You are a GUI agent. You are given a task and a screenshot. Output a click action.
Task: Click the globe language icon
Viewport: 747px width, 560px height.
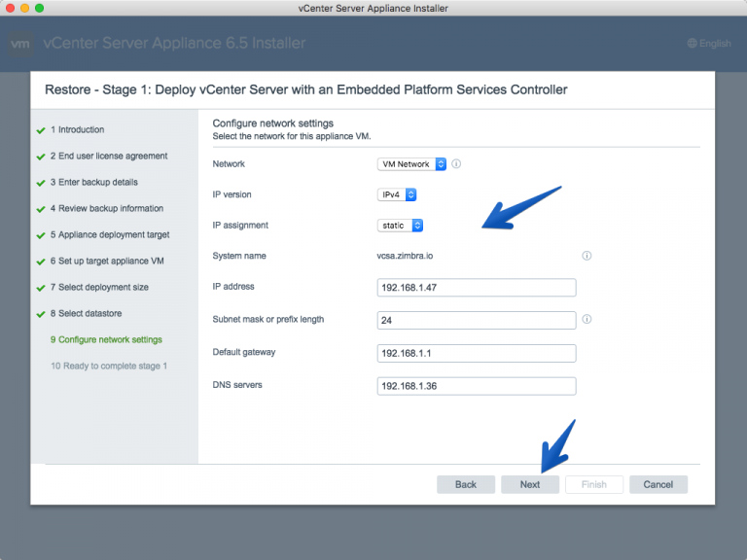(692, 44)
